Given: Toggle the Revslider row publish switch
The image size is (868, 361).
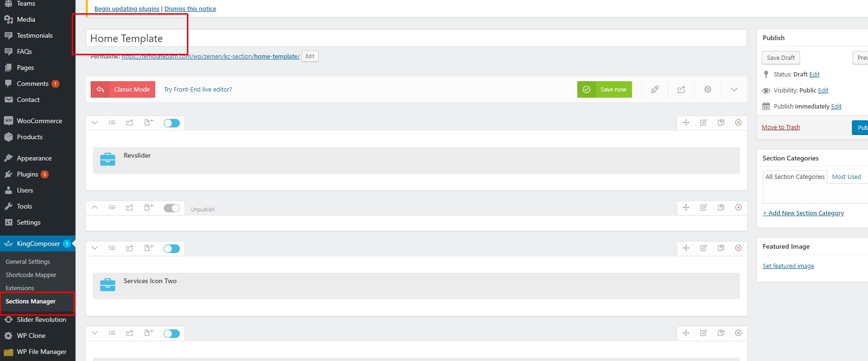Looking at the screenshot, I should click(171, 123).
